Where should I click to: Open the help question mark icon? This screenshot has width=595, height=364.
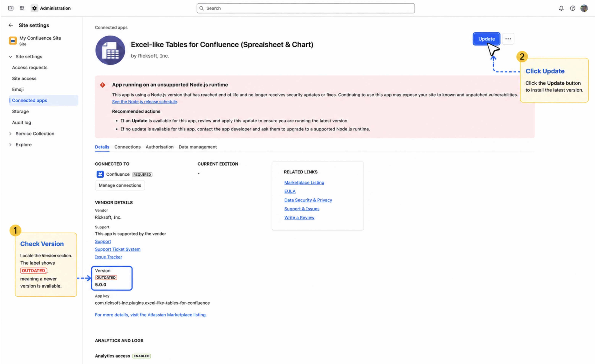(573, 8)
